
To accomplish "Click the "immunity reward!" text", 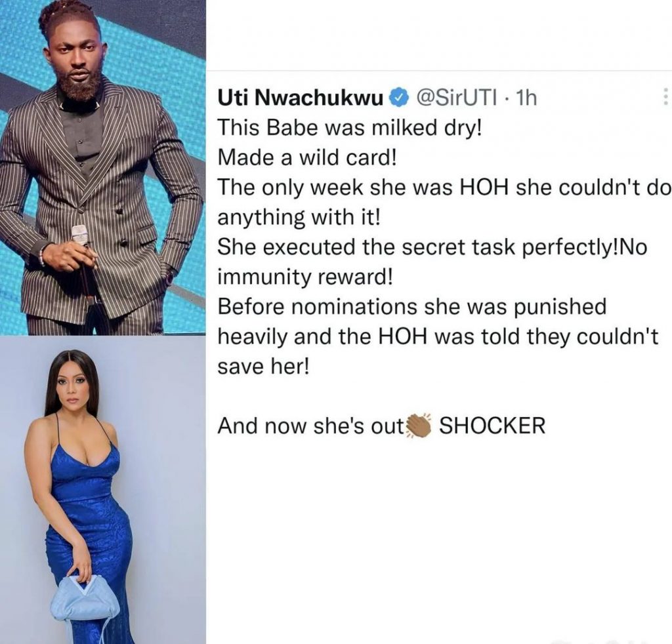I will 305,278.
